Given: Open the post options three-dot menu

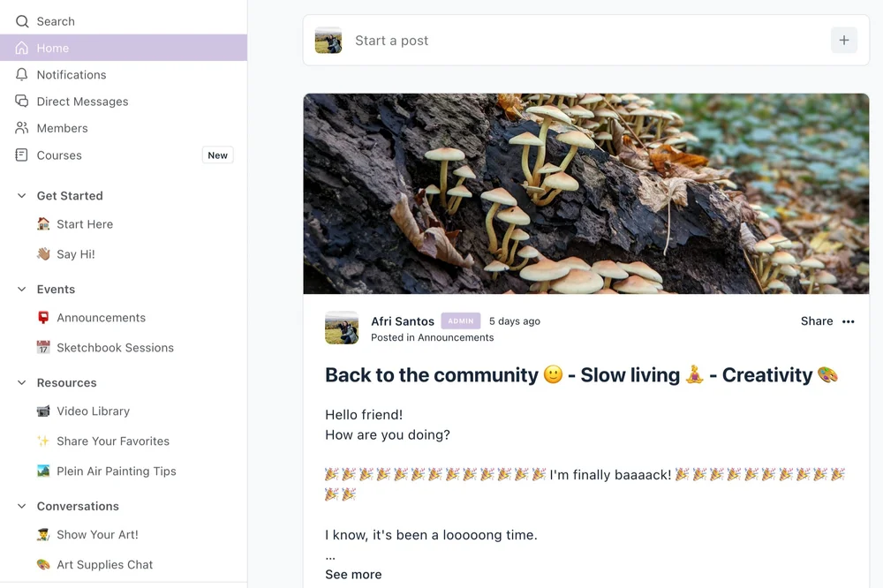Looking at the screenshot, I should 848,321.
